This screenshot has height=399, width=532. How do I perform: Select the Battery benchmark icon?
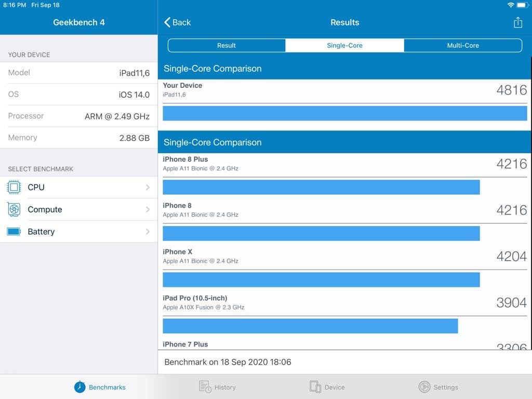coord(14,231)
